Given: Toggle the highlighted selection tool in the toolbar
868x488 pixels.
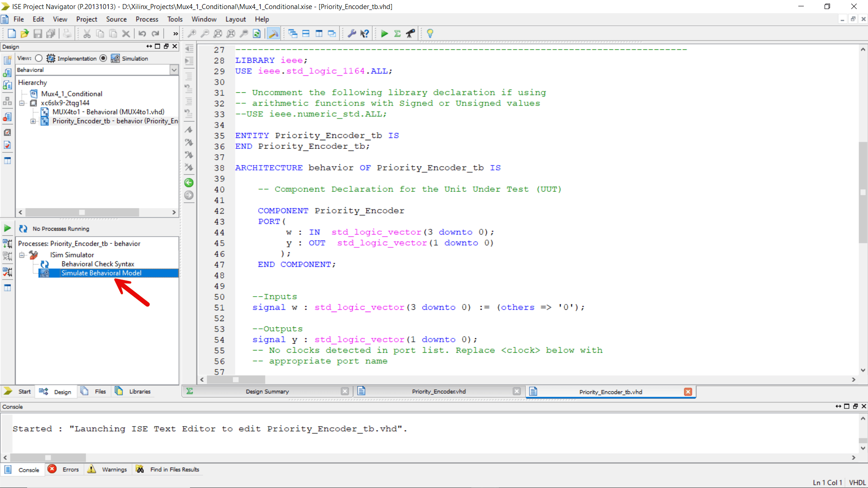Looking at the screenshot, I should [x=273, y=33].
